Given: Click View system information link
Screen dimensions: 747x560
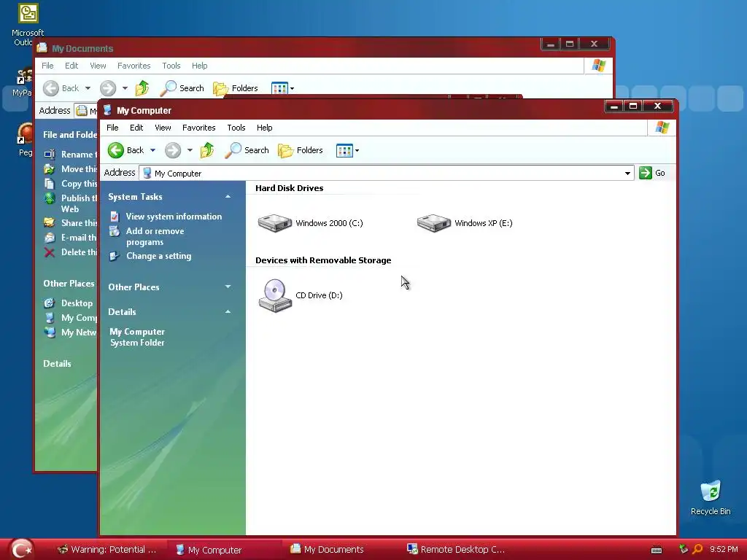Looking at the screenshot, I should tap(174, 216).
